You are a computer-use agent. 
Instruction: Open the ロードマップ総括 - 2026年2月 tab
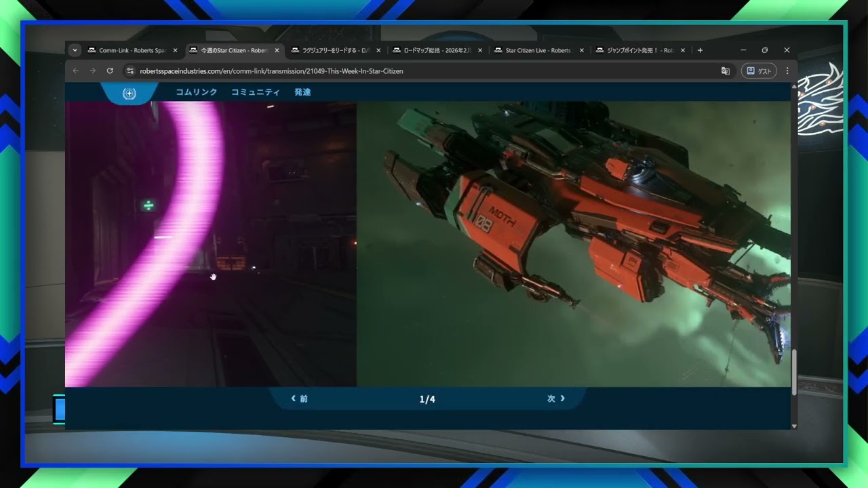pyautogui.click(x=437, y=50)
